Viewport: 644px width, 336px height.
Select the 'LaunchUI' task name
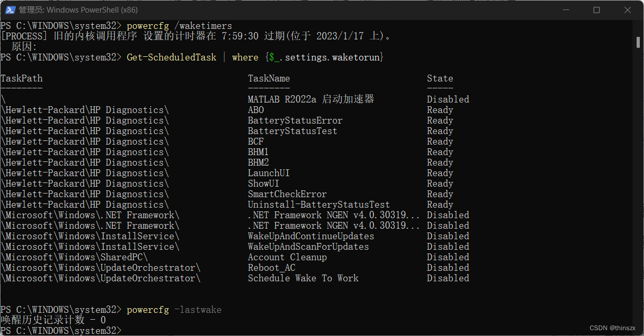pos(269,173)
